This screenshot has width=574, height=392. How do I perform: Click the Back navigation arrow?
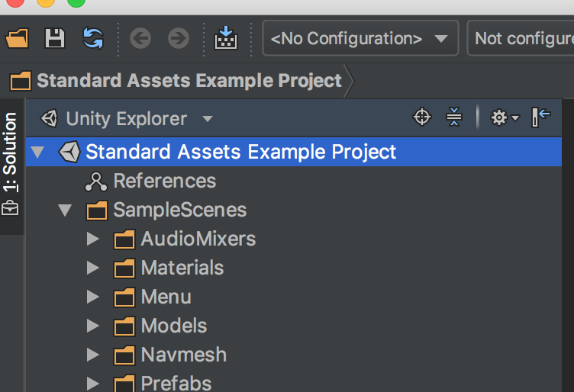pyautogui.click(x=140, y=38)
